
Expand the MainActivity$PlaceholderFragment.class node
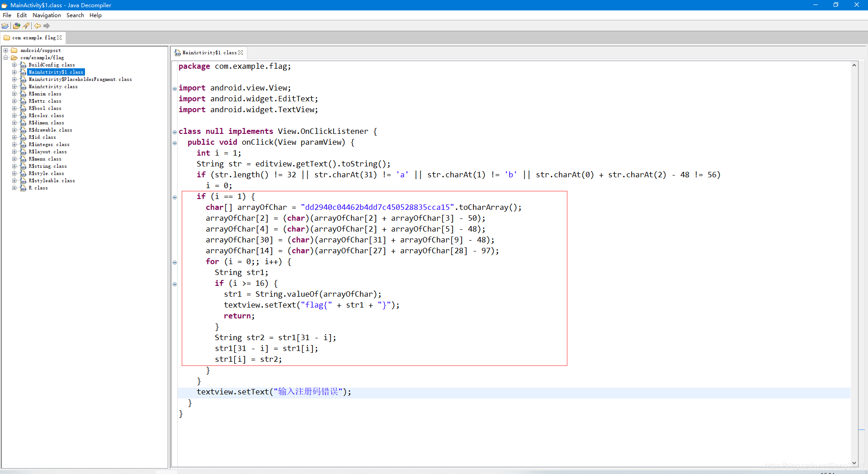pos(14,79)
